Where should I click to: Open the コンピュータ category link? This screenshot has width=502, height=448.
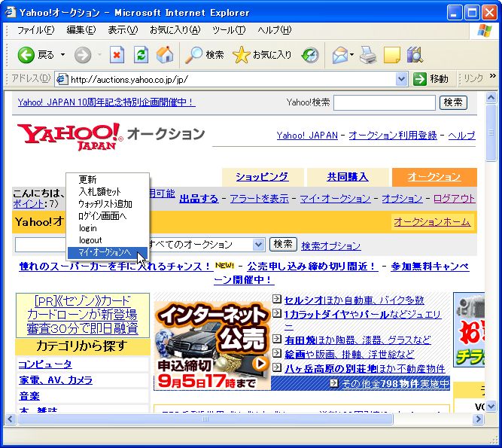pos(45,364)
